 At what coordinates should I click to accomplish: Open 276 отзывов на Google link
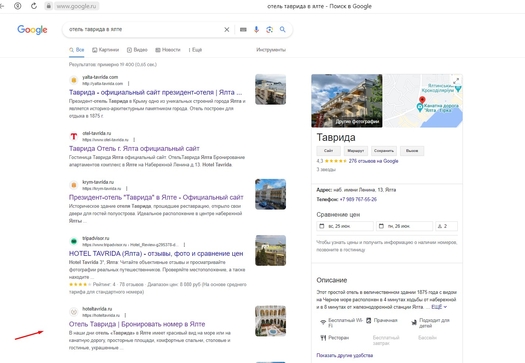[373, 161]
